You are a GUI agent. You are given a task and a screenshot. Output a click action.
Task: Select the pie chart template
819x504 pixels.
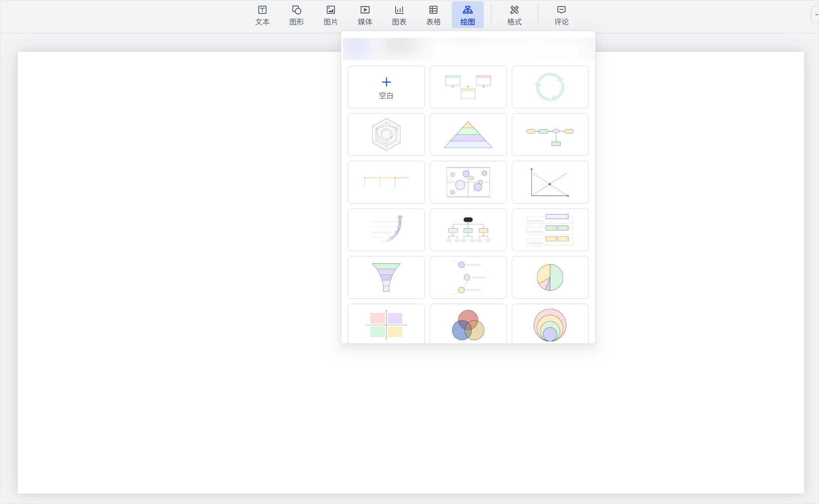550,278
